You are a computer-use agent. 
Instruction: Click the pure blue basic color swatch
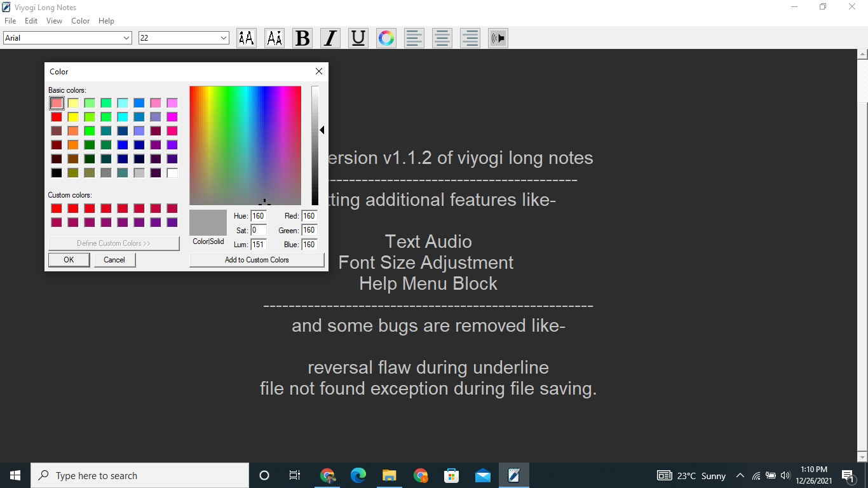click(123, 145)
